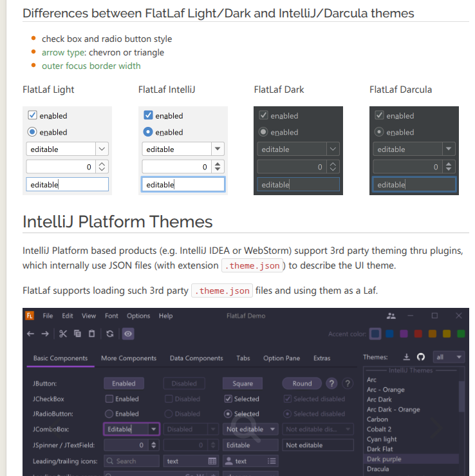
Task: Uncheck the JCheckBox Selected checkbox
Action: (x=228, y=399)
